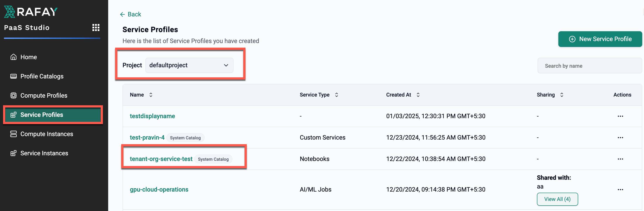Click System Catalog badge beside test-pravin-4
This screenshot has width=644, height=211.
(x=185, y=138)
